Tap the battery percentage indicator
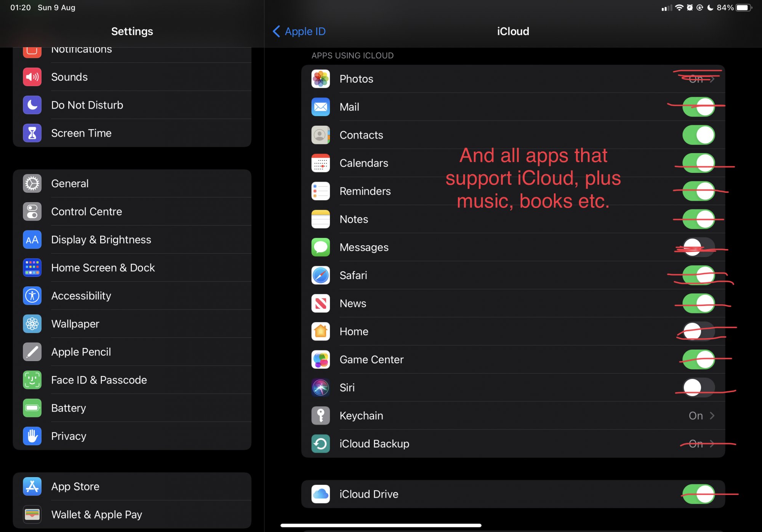 pos(725,8)
